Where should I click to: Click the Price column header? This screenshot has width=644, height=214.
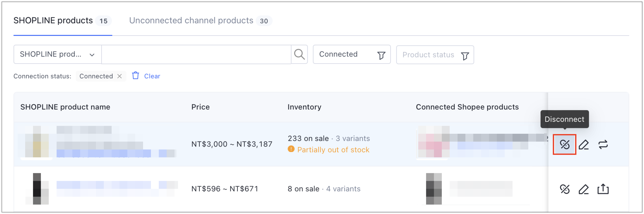(200, 107)
